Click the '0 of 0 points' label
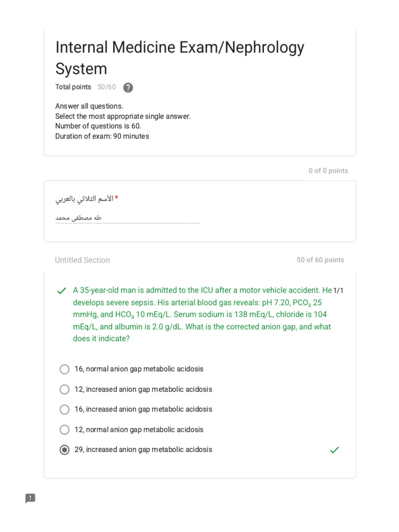 [x=328, y=170]
